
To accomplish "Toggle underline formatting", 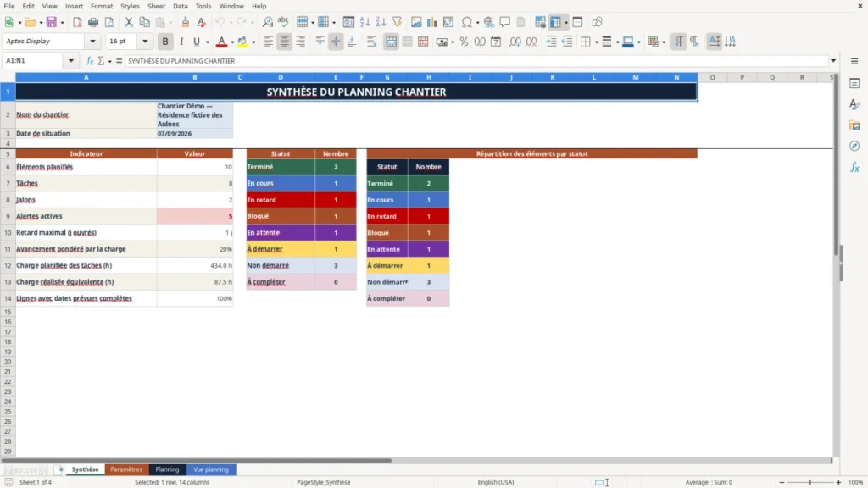I will click(197, 42).
